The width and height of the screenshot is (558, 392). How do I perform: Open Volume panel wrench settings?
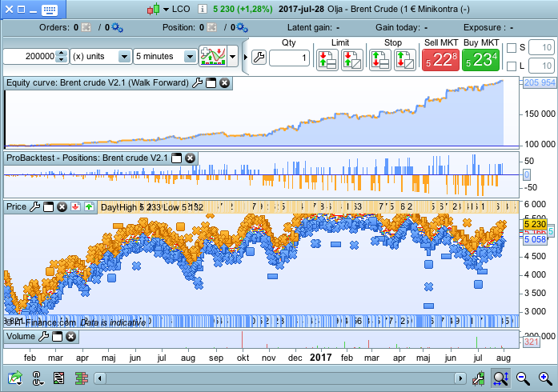pos(44,337)
